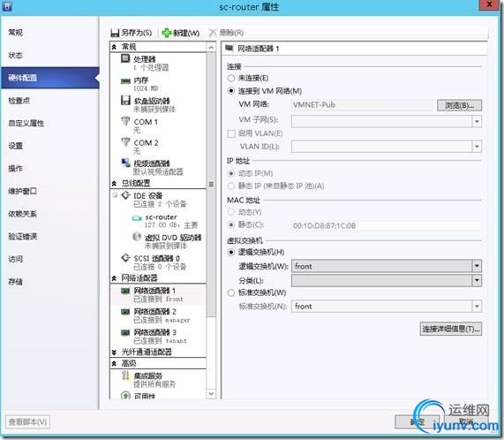Select Network Adapter 2 card icon
The height and width of the screenshot is (440, 504).
point(125,312)
